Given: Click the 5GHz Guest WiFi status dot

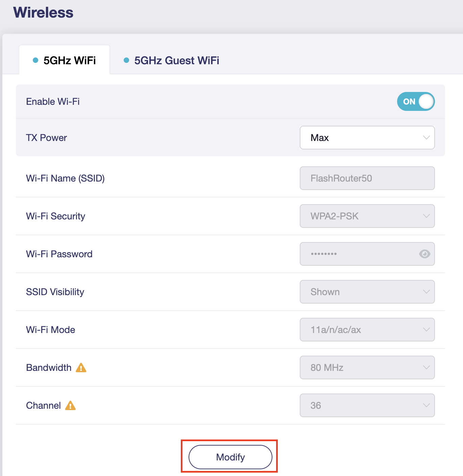Looking at the screenshot, I should pyautogui.click(x=126, y=60).
